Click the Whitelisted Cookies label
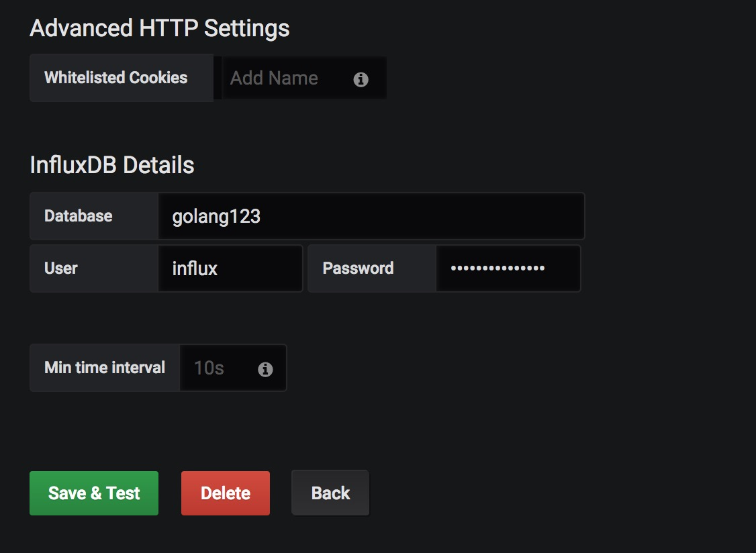 (x=115, y=78)
